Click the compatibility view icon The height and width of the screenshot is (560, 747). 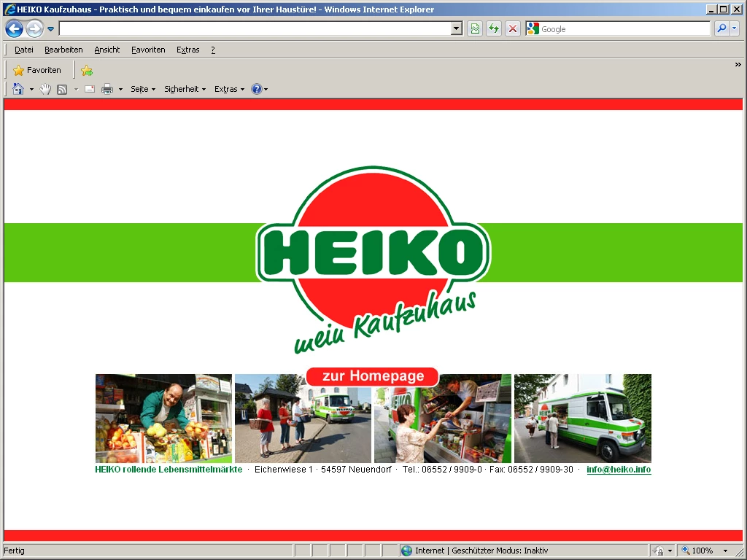475,29
